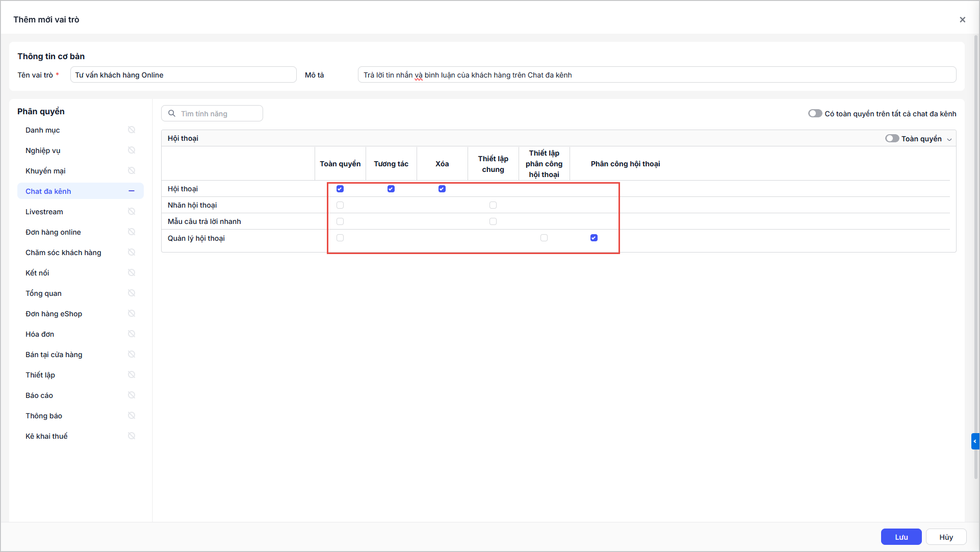The height and width of the screenshot is (552, 980).
Task: Click the permission icon beside Kết nối
Action: (x=132, y=273)
